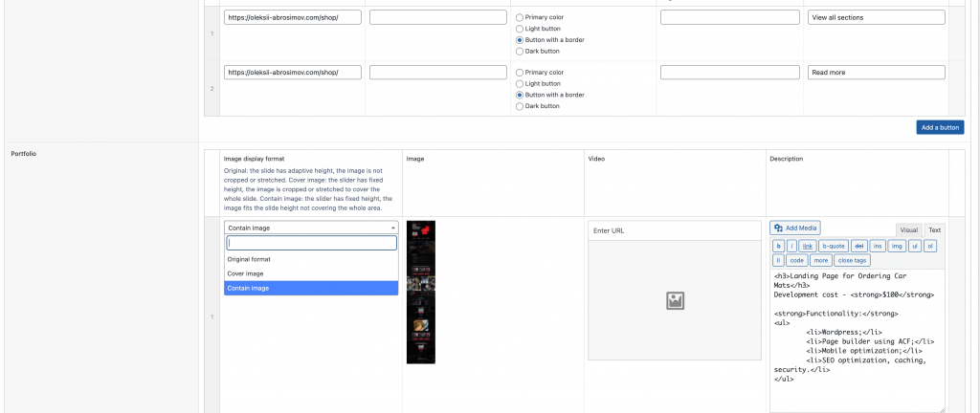Select Button with a border in row 1
The image size is (980, 413).
coord(520,40)
